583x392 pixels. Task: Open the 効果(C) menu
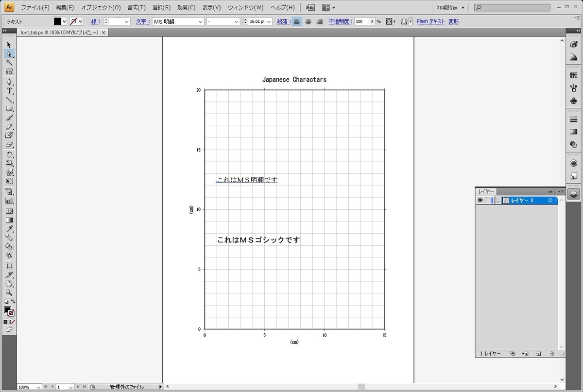click(x=187, y=8)
